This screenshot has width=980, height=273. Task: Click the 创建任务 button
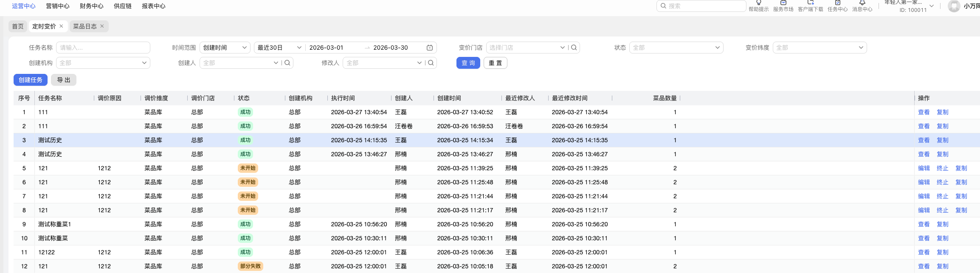tap(31, 80)
